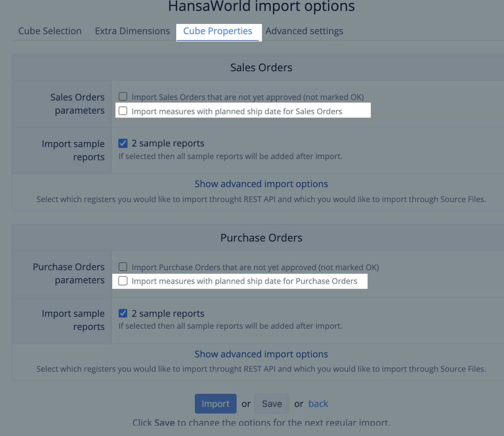
Task: Select the Cube Properties tab
Action: coord(218,31)
